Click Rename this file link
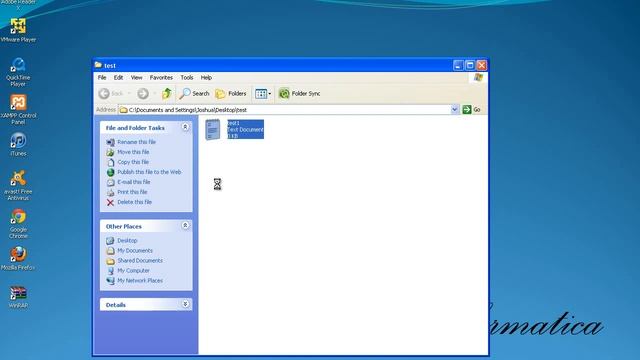Image resolution: width=640 pixels, height=360 pixels. [x=136, y=142]
